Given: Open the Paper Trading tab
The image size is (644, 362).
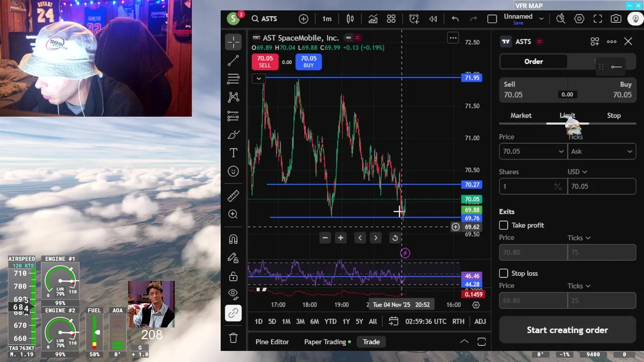Looking at the screenshot, I should click(328, 342).
